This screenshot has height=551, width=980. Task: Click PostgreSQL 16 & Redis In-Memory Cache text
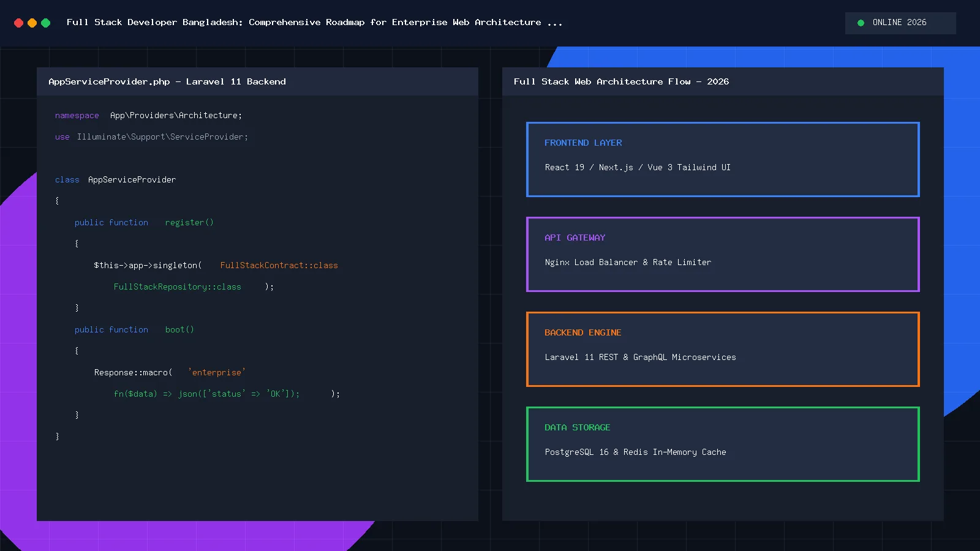(635, 452)
